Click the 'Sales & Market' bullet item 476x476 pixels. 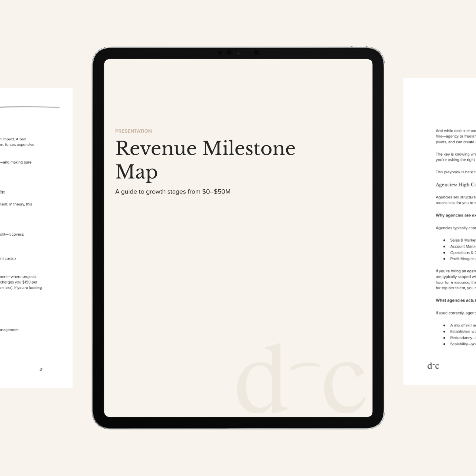(x=463, y=240)
